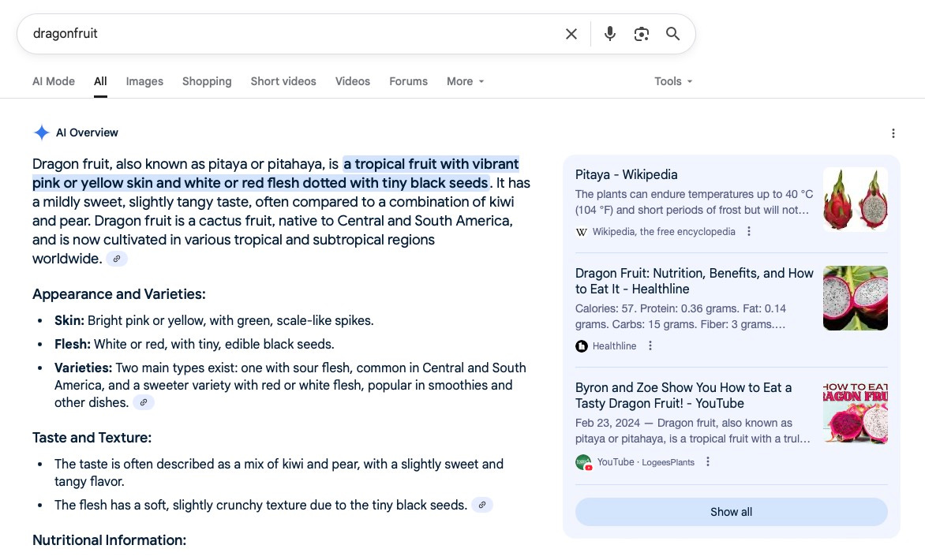Submit search with the magnifying glass icon
The image size is (925, 560).
(x=672, y=34)
